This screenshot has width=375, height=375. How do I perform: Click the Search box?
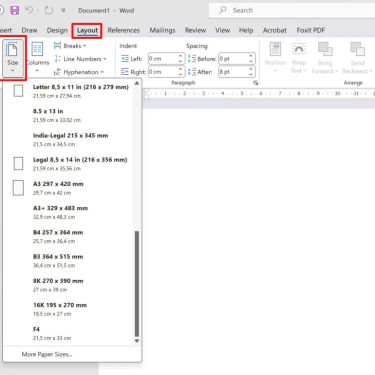click(292, 10)
